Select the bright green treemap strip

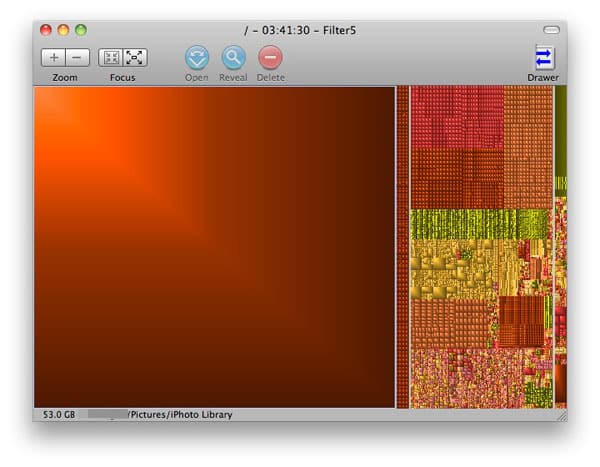point(479,224)
